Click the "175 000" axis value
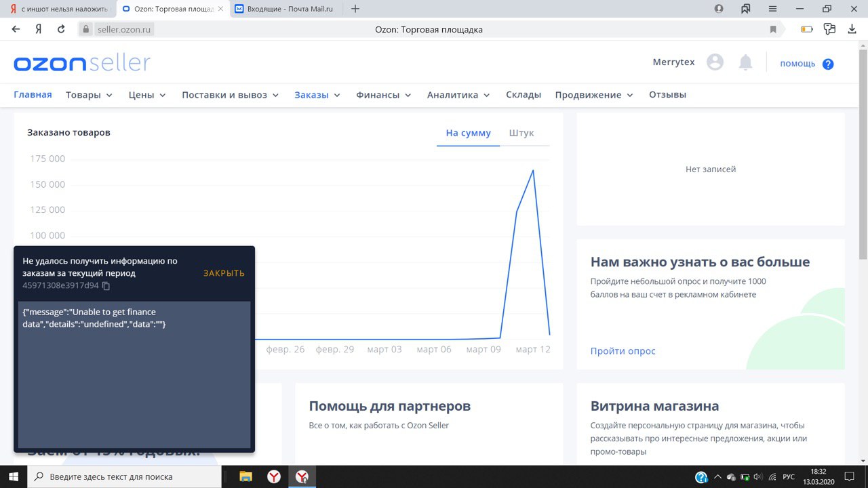 [47, 159]
